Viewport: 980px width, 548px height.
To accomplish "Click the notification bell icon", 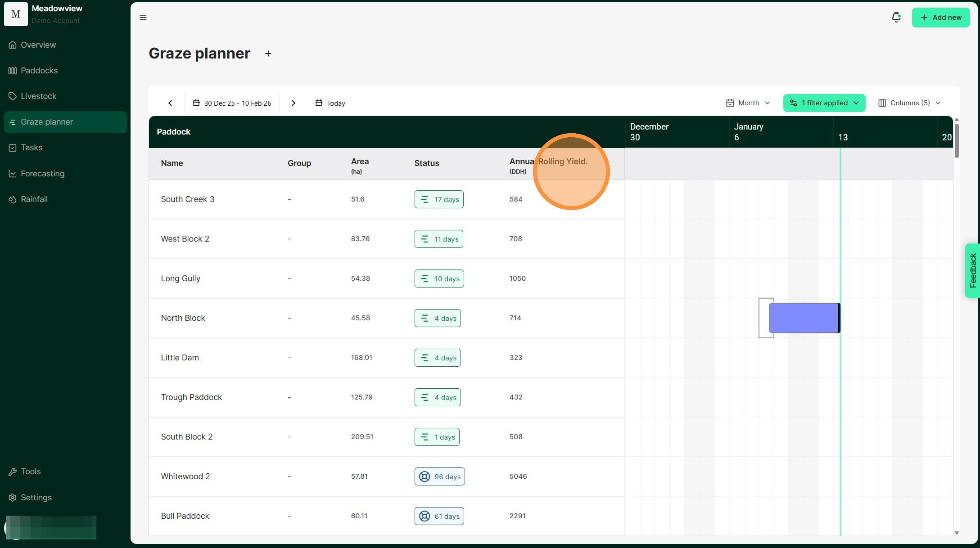I will (x=896, y=17).
